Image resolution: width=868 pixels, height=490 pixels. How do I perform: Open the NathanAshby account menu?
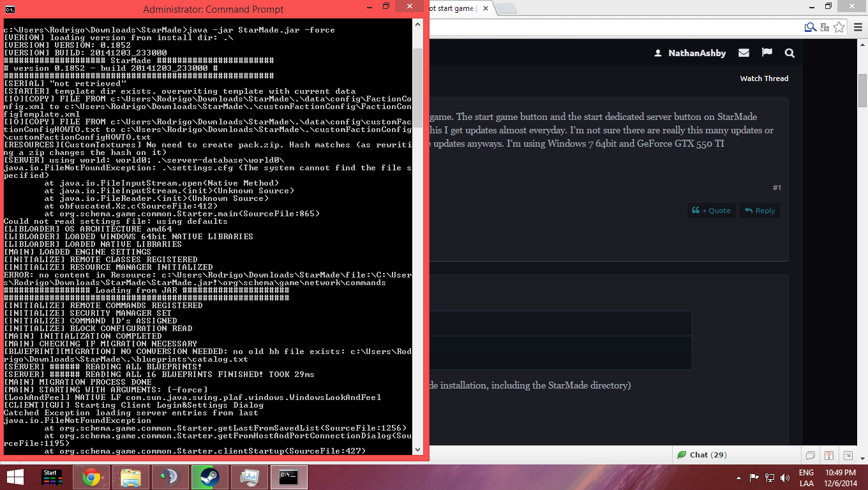[690, 53]
